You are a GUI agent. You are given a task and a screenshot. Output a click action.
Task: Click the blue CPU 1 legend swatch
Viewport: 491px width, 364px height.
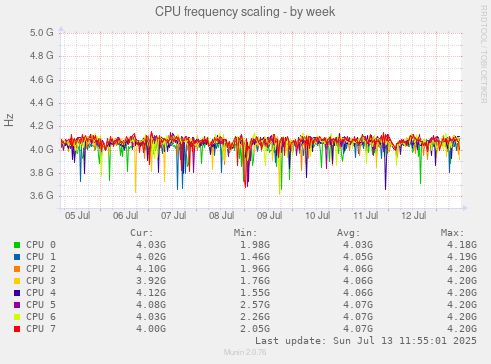pyautogui.click(x=17, y=257)
